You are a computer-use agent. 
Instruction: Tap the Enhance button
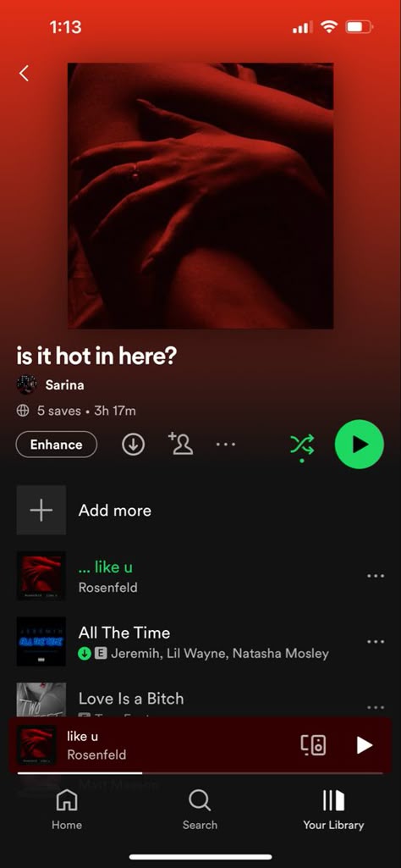point(57,445)
